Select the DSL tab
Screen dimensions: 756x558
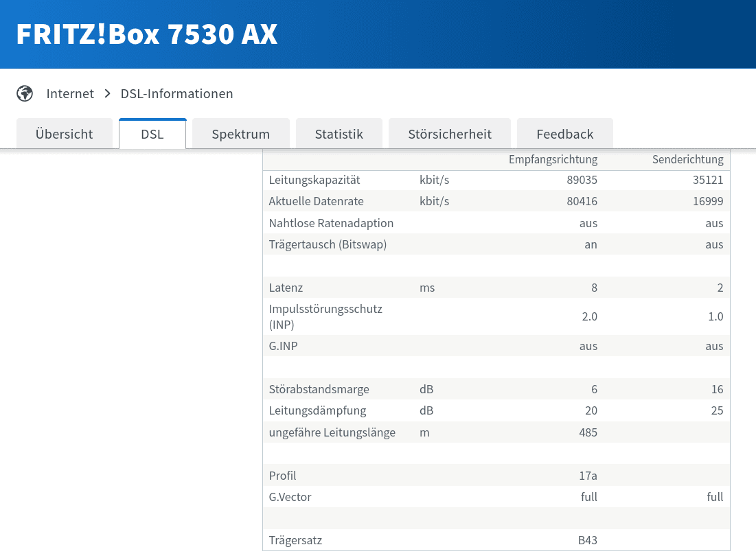[x=152, y=134]
